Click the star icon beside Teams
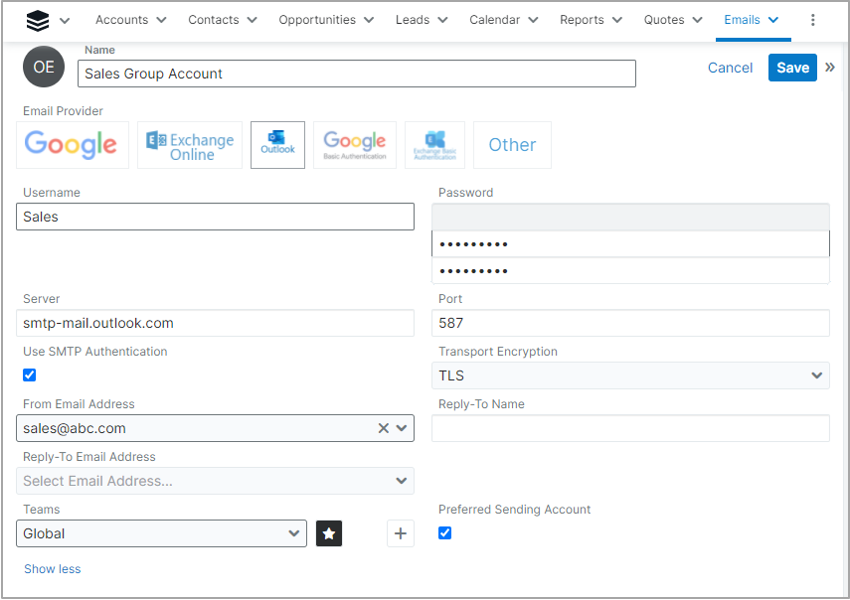This screenshot has width=850, height=600. point(329,534)
